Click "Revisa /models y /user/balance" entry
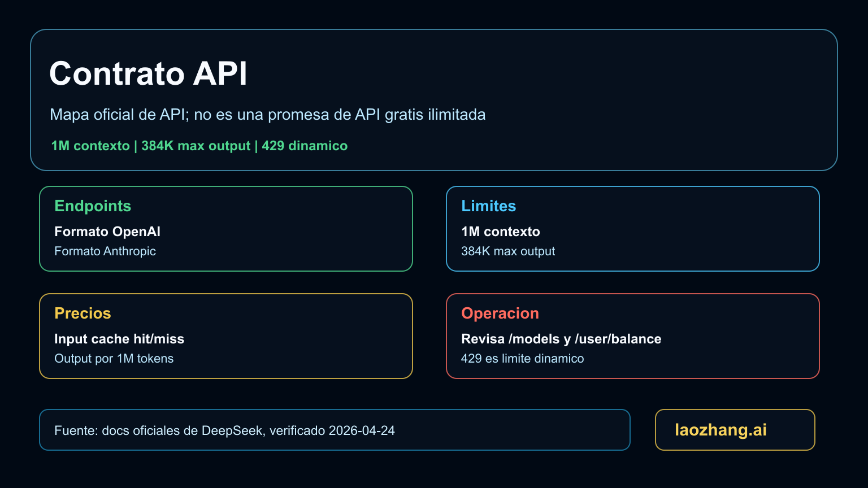The image size is (868, 488). (x=561, y=339)
